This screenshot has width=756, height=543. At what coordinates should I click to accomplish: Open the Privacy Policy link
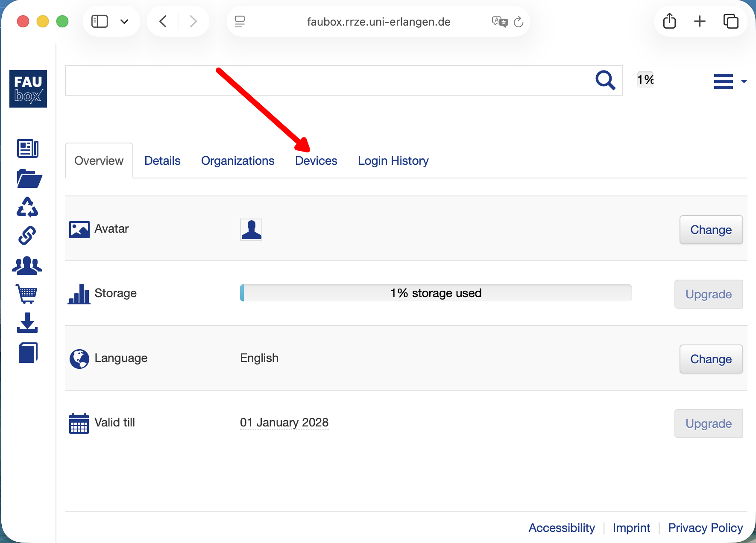705,528
